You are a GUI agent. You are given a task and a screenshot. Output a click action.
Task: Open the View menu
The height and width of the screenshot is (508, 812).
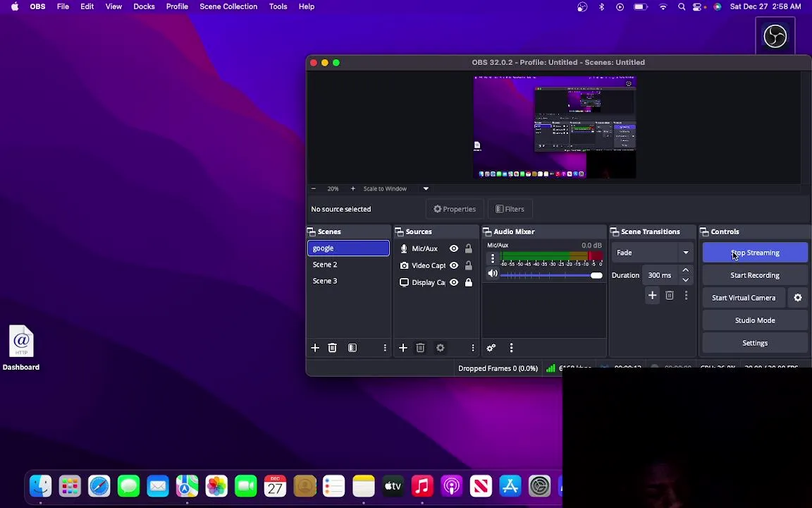point(113,7)
